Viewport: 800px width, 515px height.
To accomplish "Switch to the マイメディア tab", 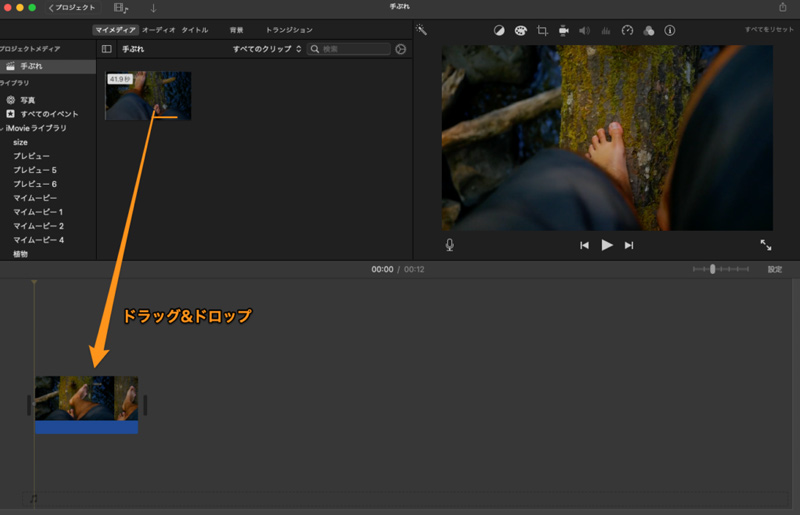I will click(x=116, y=30).
